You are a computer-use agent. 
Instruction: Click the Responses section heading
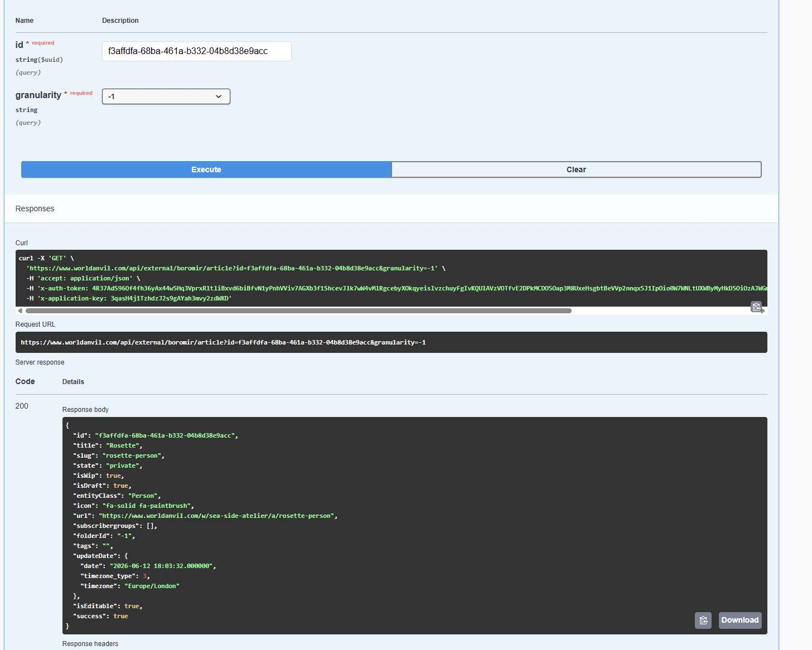pyautogui.click(x=35, y=208)
